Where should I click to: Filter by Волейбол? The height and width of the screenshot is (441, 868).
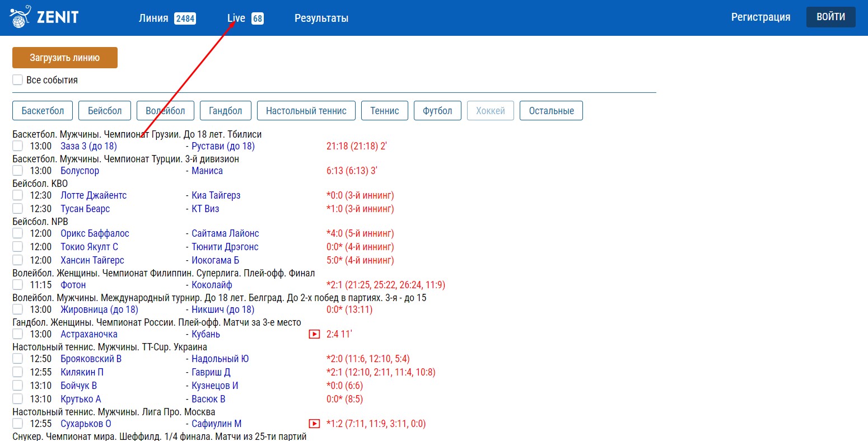165,110
